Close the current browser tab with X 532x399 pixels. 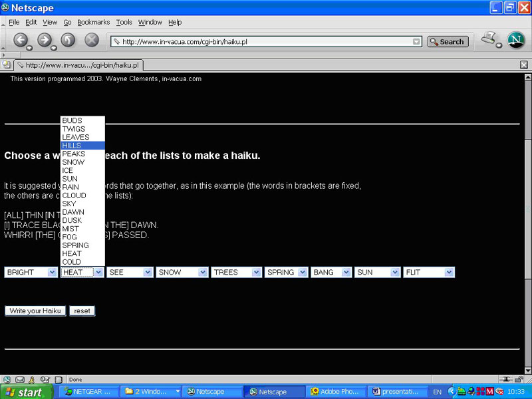[524, 65]
